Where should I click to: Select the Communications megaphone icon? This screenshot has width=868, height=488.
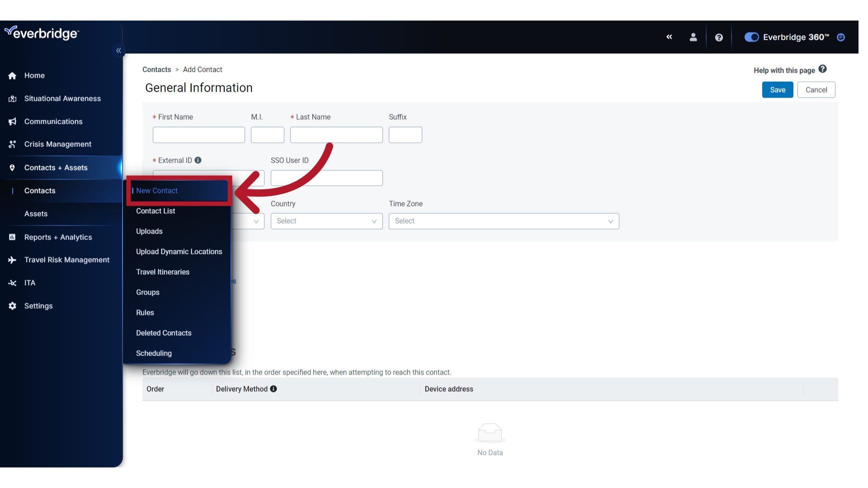pyautogui.click(x=12, y=121)
